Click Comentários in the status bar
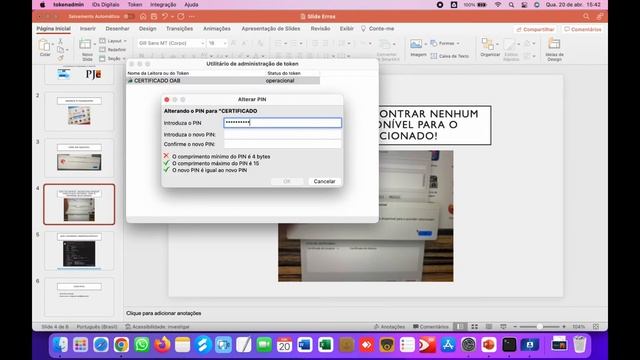The image size is (640, 360). [431, 327]
